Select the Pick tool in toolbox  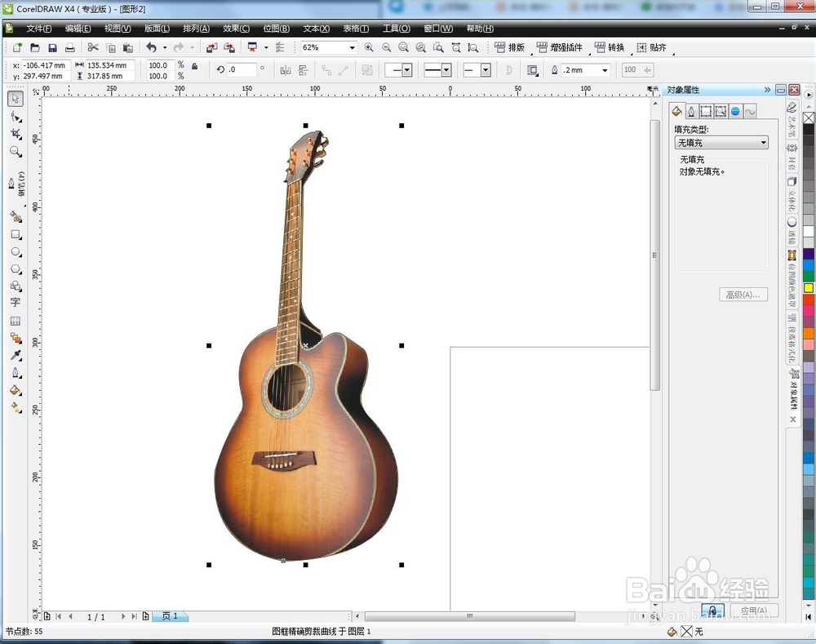(x=15, y=99)
